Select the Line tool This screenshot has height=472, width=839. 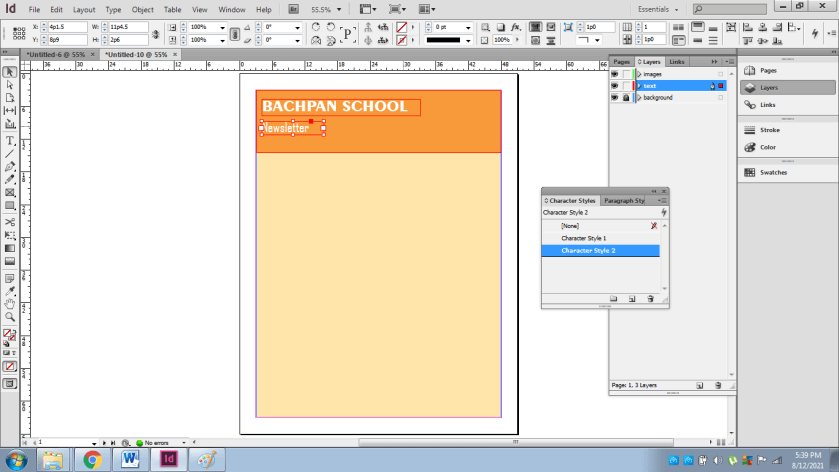pyautogui.click(x=10, y=153)
